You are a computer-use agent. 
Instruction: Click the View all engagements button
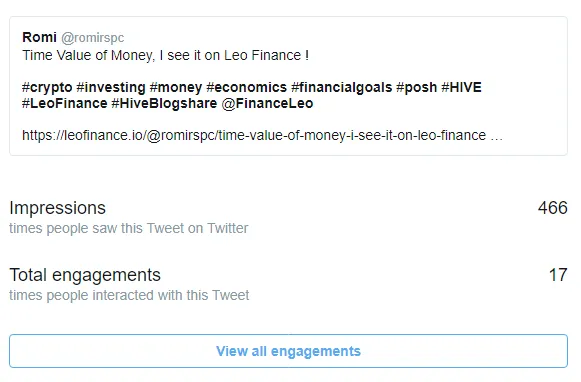click(288, 351)
